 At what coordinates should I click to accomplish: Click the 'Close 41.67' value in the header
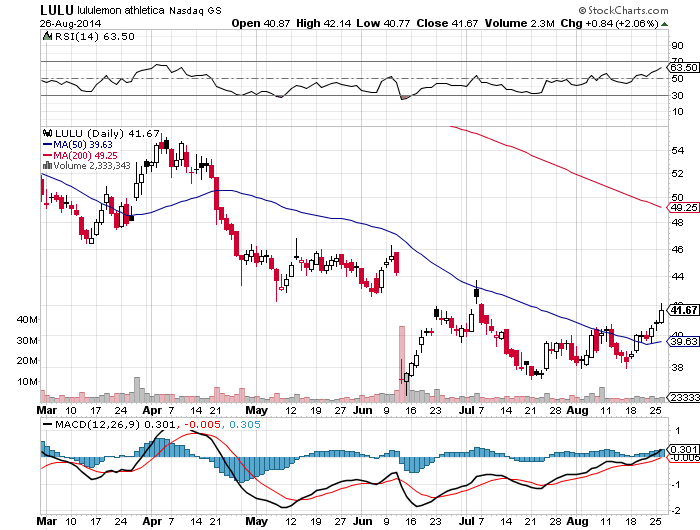tap(447, 23)
